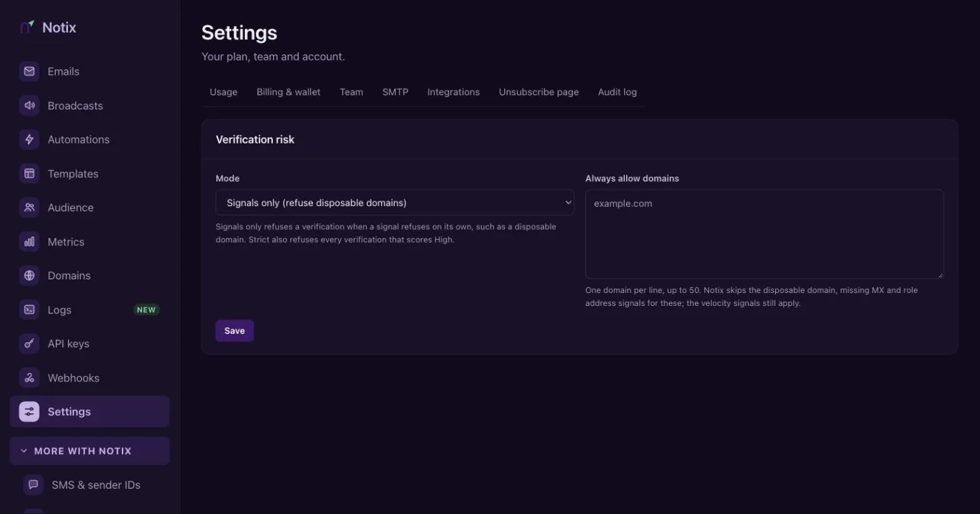Viewport: 980px width, 514px height.
Task: Switch to the Usage tab
Action: tap(223, 92)
